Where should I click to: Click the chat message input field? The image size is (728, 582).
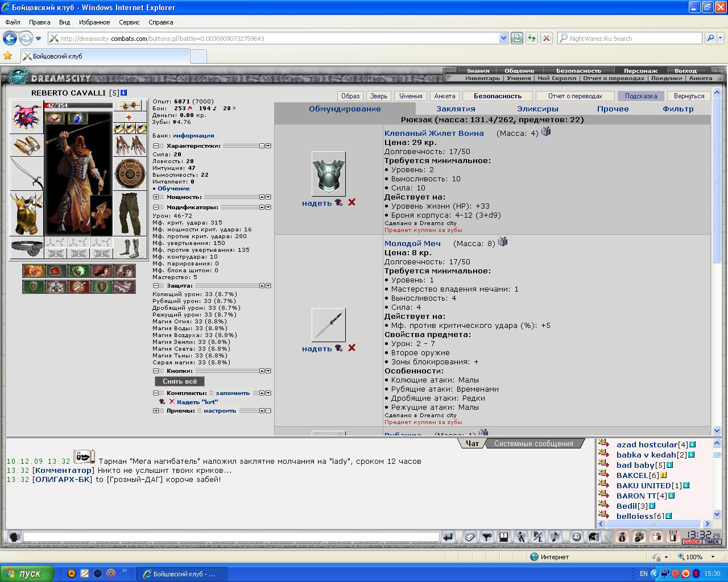pyautogui.click(x=231, y=537)
